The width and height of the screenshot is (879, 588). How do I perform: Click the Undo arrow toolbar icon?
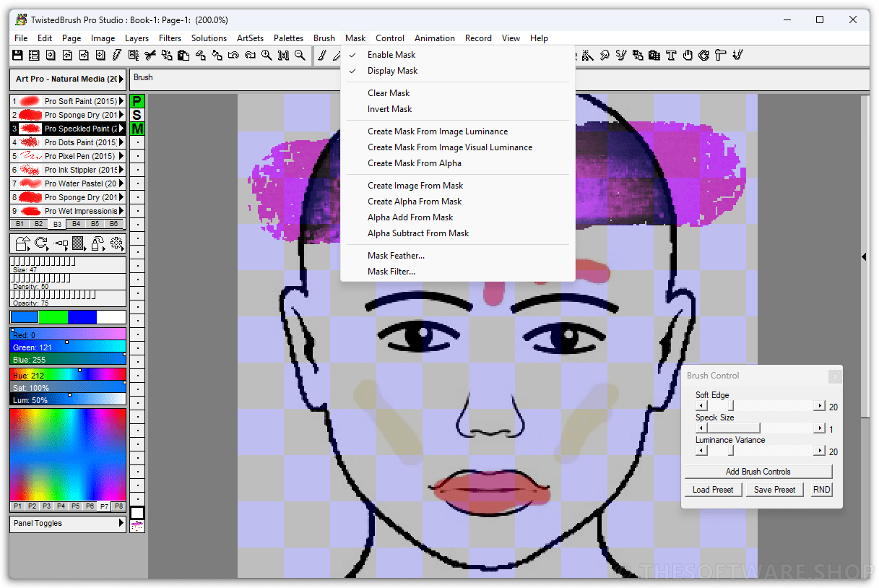(233, 55)
